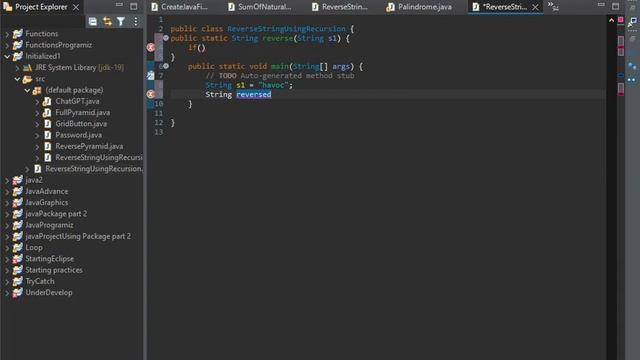Expand JRE System Library node
The width and height of the screenshot is (640, 360).
coord(17,68)
